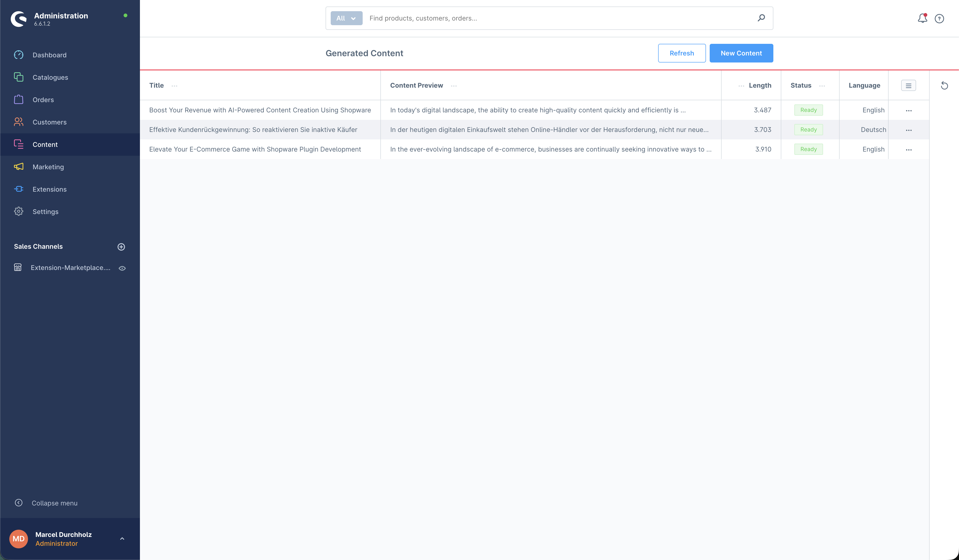
Task: Click the New Content button
Action: click(741, 53)
